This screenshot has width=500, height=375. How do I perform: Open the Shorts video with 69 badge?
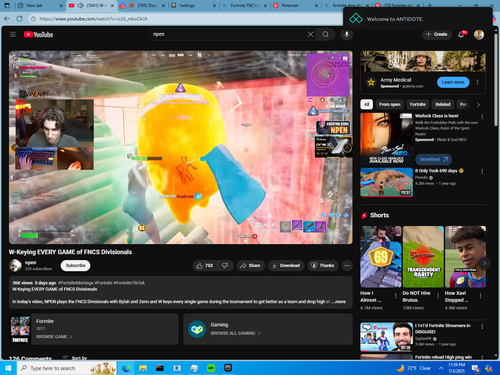click(x=381, y=257)
